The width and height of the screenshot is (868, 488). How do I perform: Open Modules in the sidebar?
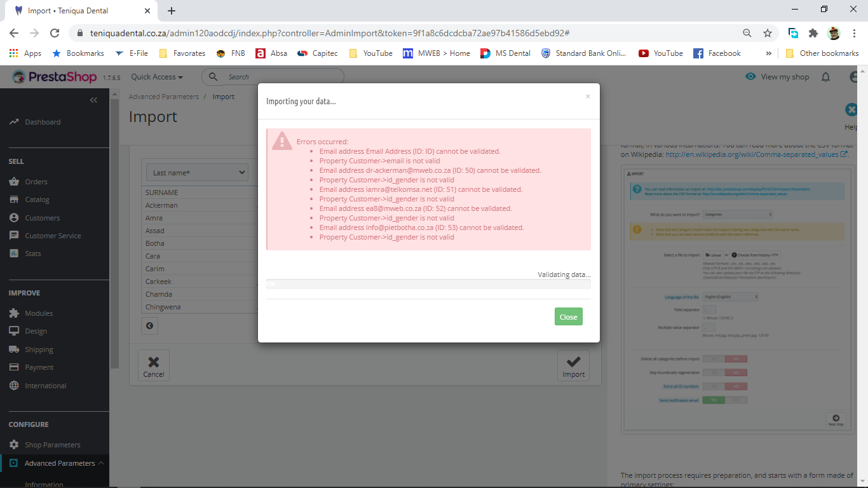[x=39, y=313]
